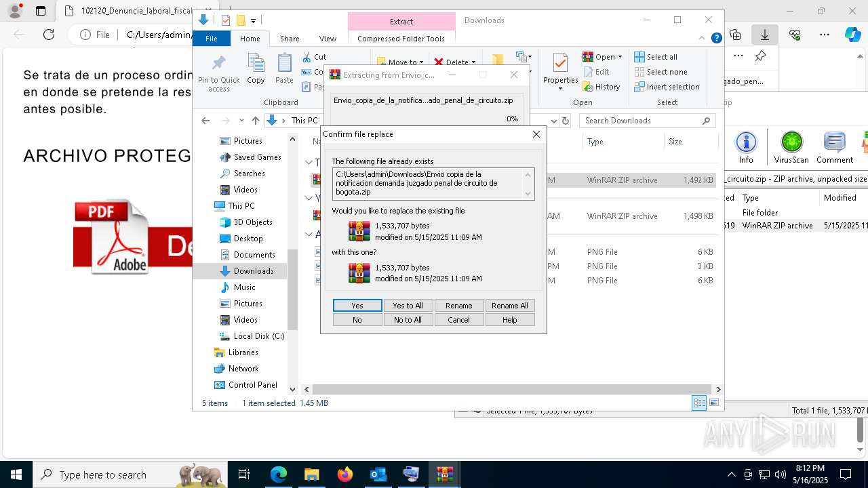This screenshot has height=488, width=868.
Task: Open Edge settings and more menu
Action: [825, 35]
